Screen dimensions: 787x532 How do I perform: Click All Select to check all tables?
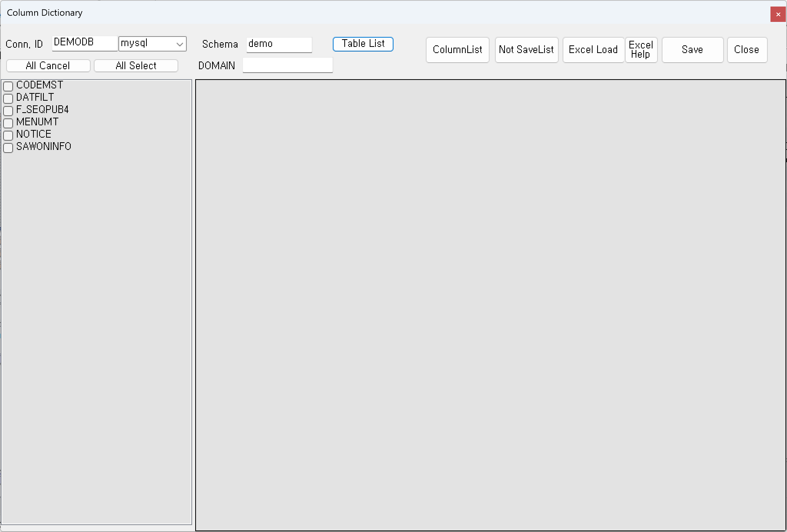(x=136, y=66)
